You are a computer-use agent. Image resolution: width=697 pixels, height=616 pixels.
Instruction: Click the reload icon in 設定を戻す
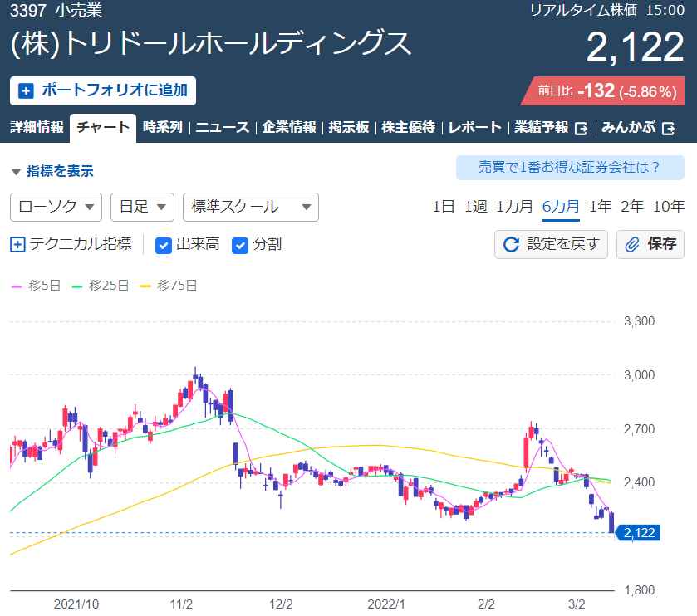click(511, 244)
